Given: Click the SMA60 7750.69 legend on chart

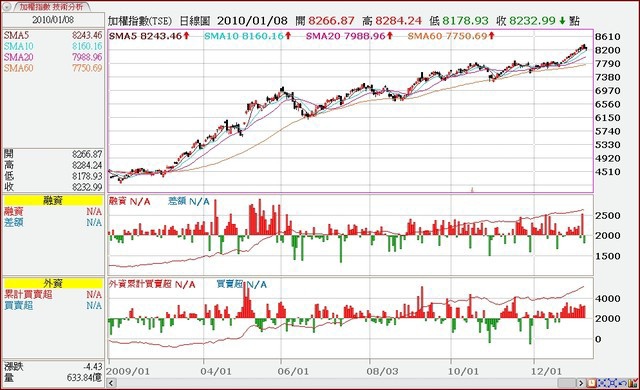Looking at the screenshot, I should 451,36.
